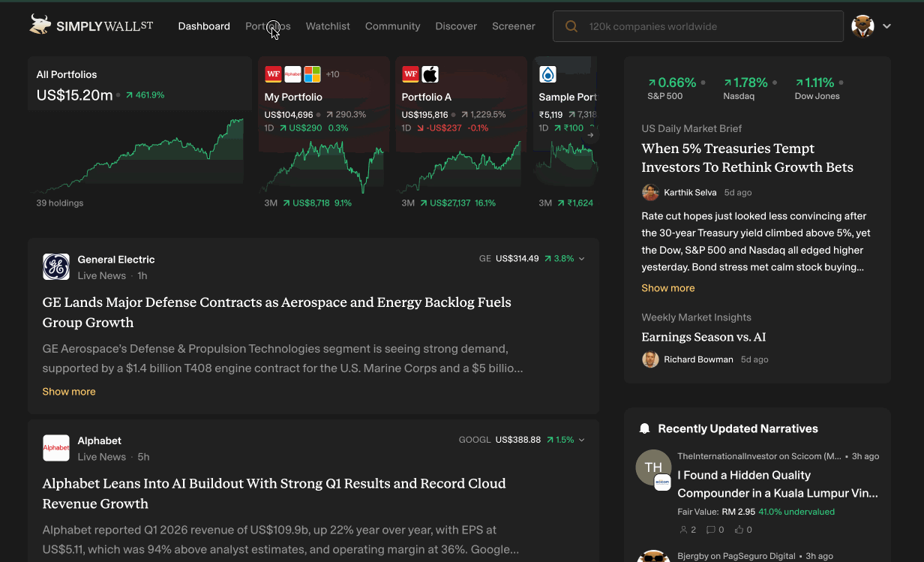This screenshot has height=562, width=924.
Task: Open the Screener tab
Action: pos(514,26)
